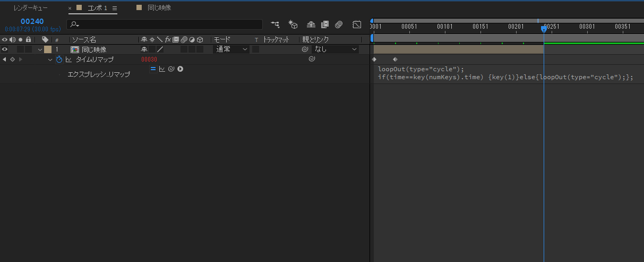Open the expression language menu arrow

pos(181,69)
